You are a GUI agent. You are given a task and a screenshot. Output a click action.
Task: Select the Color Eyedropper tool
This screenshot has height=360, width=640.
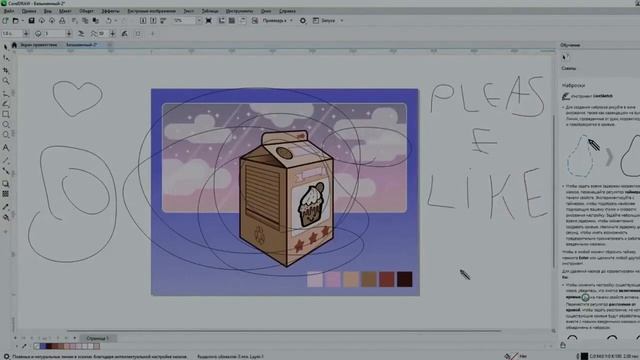5,207
